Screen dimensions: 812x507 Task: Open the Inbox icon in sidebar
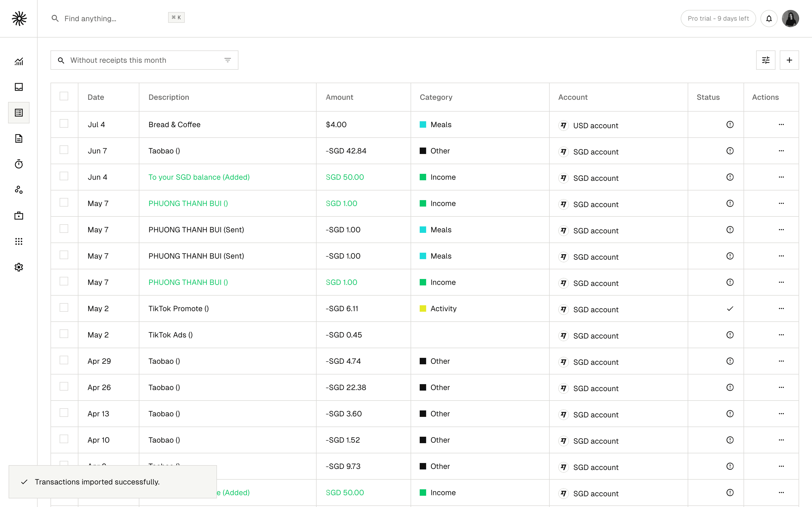tap(19, 87)
